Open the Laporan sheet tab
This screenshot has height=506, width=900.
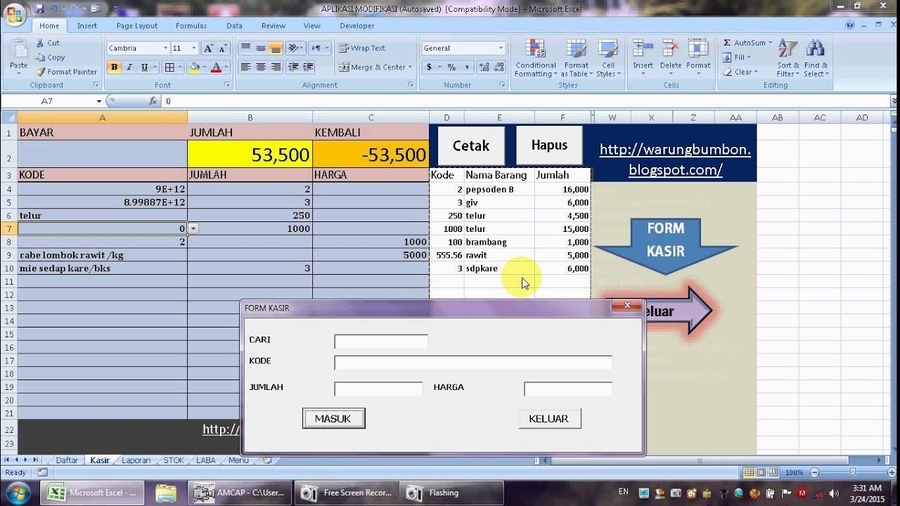coord(136,461)
